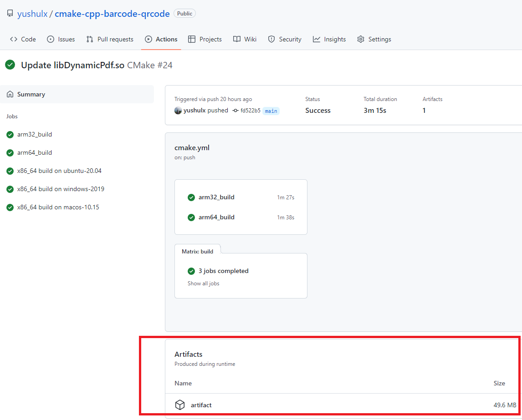Click the yushulx avatar in the trigger info
Image resolution: width=522 pixels, height=420 pixels.
tap(178, 111)
